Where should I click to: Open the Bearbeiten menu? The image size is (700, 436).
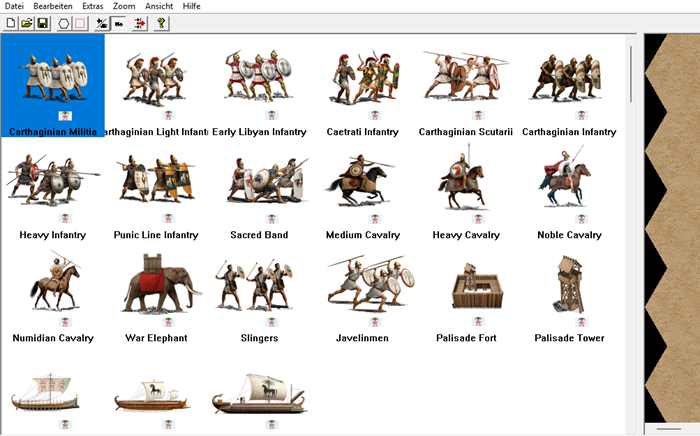[x=53, y=6]
